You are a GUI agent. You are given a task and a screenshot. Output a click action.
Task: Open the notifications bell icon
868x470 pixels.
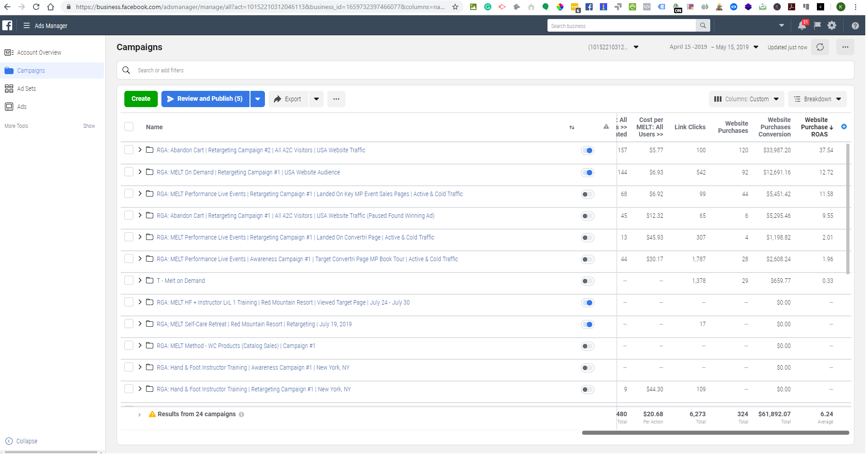802,26
